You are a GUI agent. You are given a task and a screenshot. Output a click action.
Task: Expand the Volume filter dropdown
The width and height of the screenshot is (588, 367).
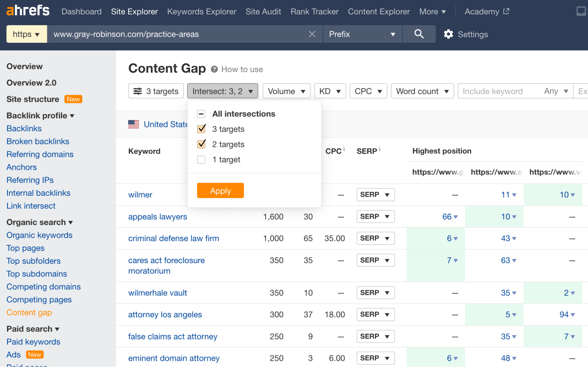pyautogui.click(x=285, y=91)
